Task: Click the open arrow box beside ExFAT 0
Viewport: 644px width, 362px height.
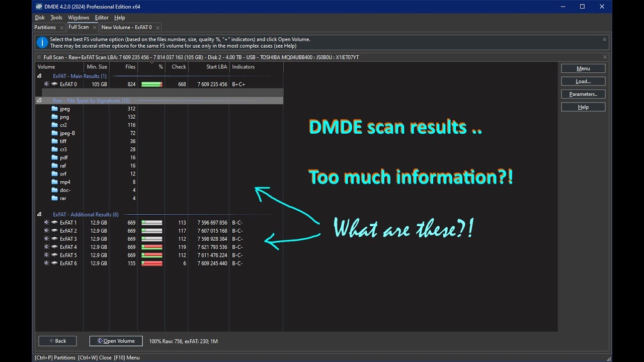Action: pos(46,84)
